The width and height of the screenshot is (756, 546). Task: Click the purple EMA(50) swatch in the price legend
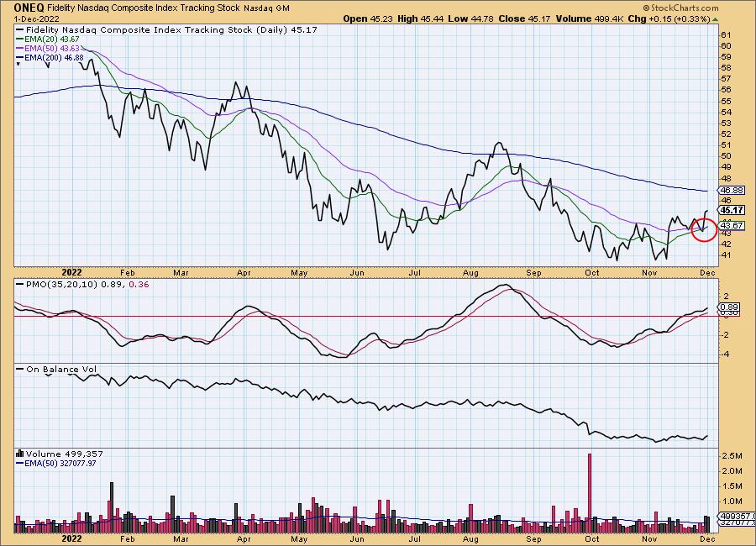tap(20, 49)
